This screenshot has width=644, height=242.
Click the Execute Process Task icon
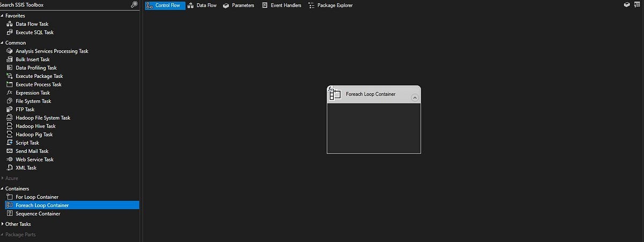[10, 84]
